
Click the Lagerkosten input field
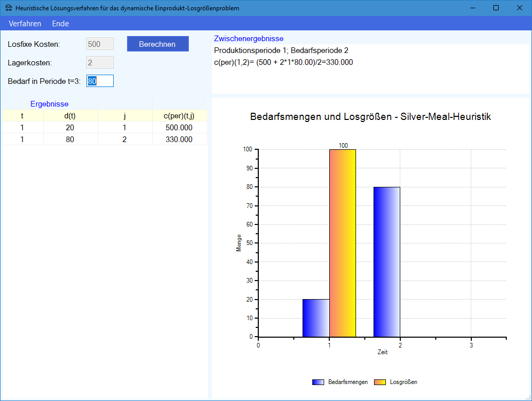pyautogui.click(x=100, y=62)
